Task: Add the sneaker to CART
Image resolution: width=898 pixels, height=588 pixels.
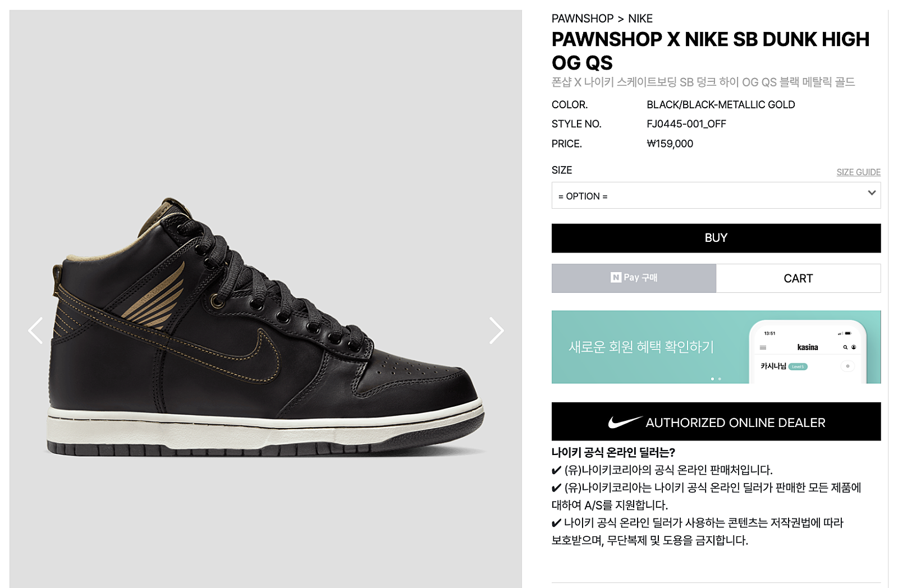Action: 798,278
